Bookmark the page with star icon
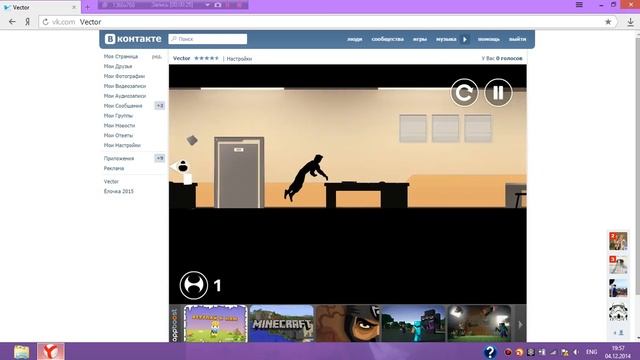Image resolution: width=640 pixels, height=360 pixels. tap(608, 22)
